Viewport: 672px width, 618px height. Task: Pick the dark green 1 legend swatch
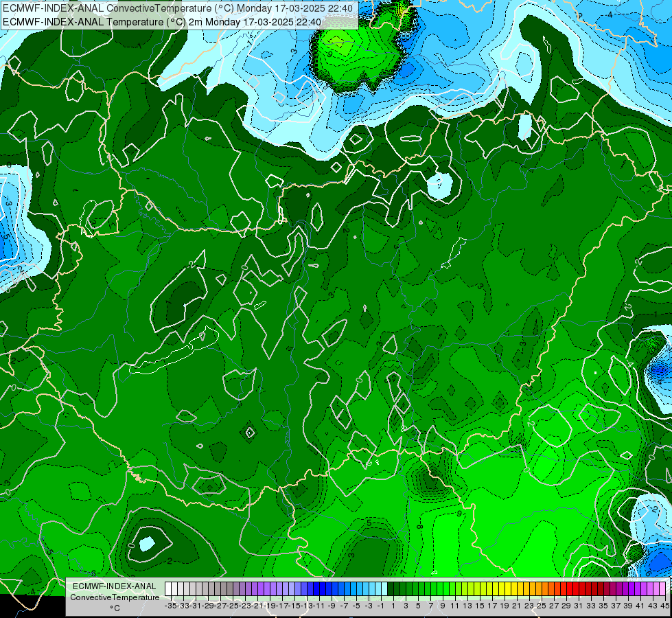click(x=391, y=589)
